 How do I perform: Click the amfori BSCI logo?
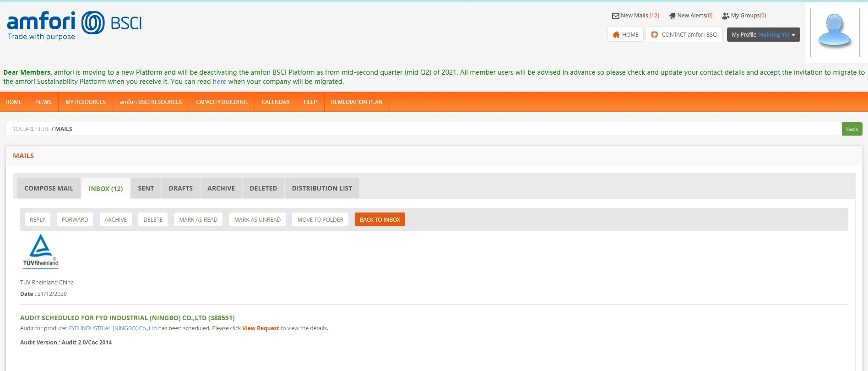pos(74,26)
